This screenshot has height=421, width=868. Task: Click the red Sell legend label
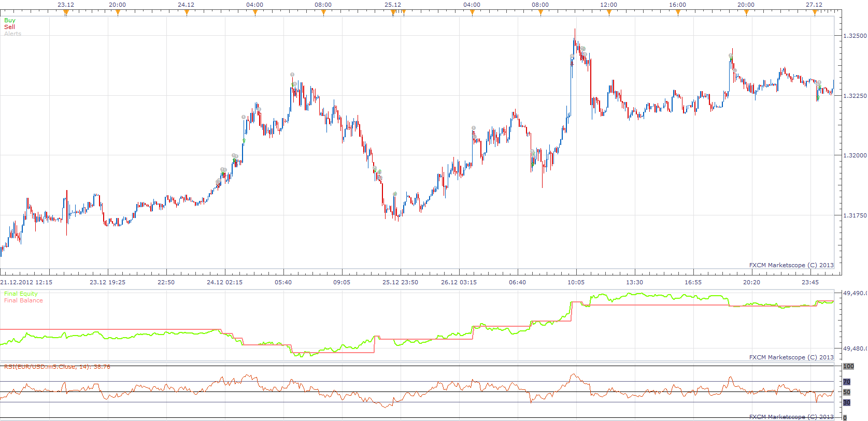[x=9, y=27]
